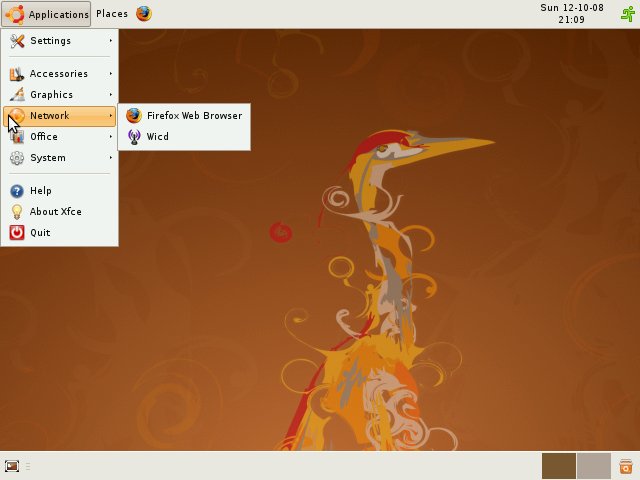Viewport: 640px width, 480px height.
Task: Open the Office menu entry
Action: 60,137
